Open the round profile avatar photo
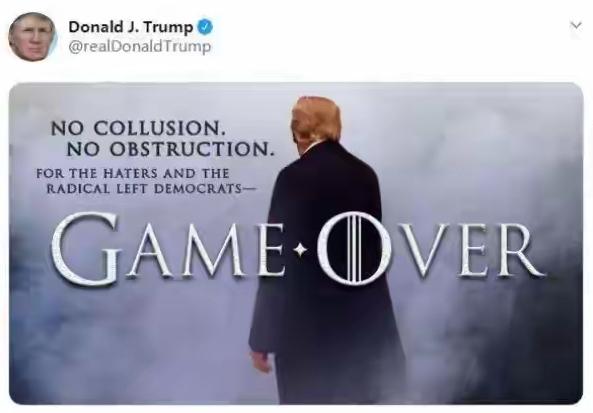The image size is (593, 413). [x=32, y=37]
